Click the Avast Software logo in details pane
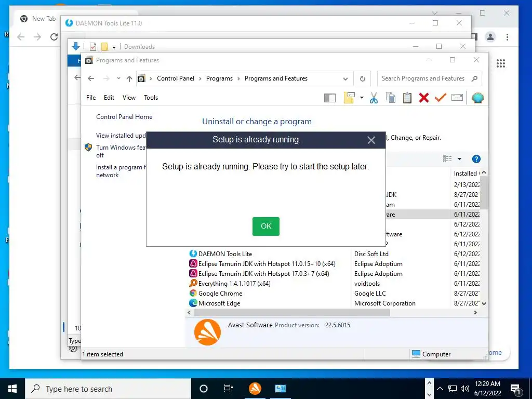The height and width of the screenshot is (399, 532). pos(207,332)
